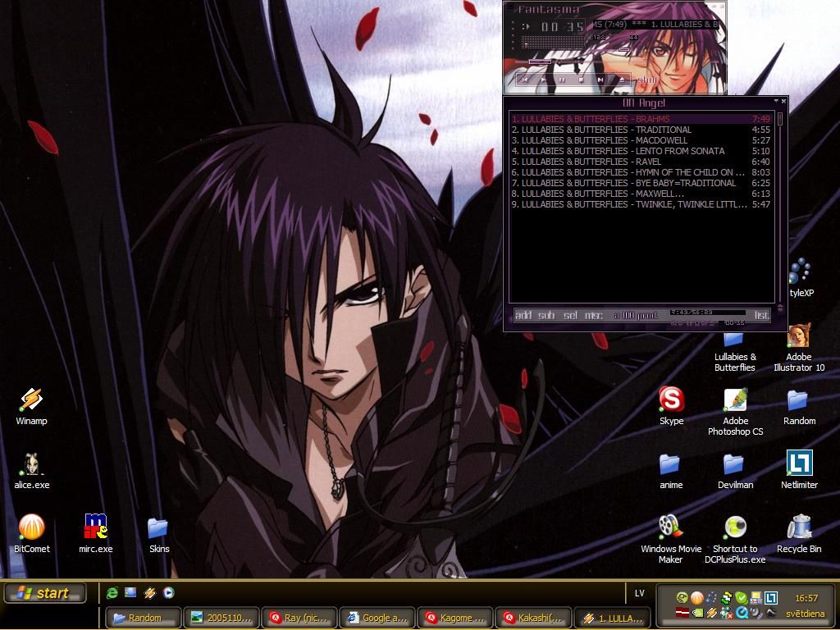Click the taskbar clock showing 16:57

806,598
